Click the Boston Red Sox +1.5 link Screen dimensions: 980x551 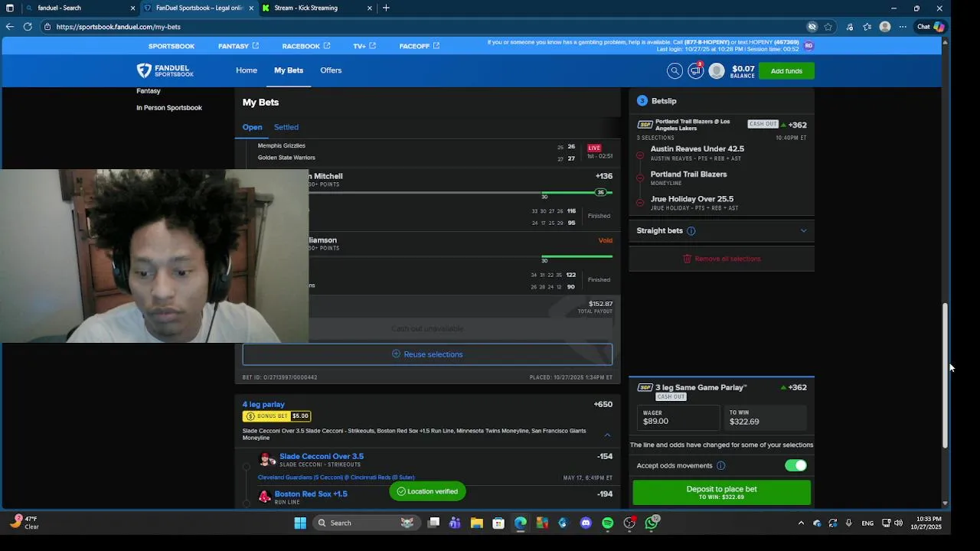[311, 494]
